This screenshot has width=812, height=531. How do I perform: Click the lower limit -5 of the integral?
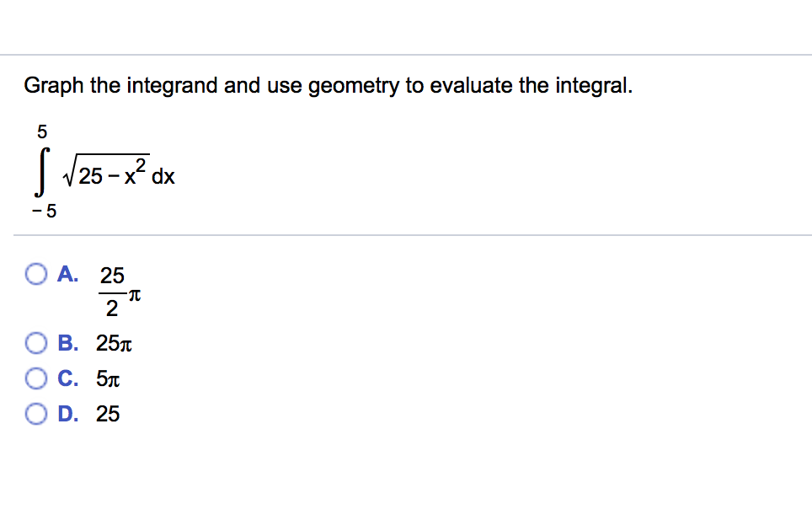tap(45, 211)
